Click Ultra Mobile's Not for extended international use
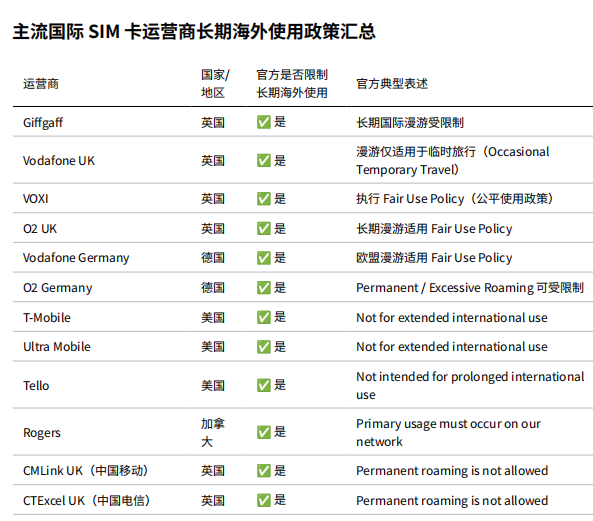 click(x=452, y=347)
